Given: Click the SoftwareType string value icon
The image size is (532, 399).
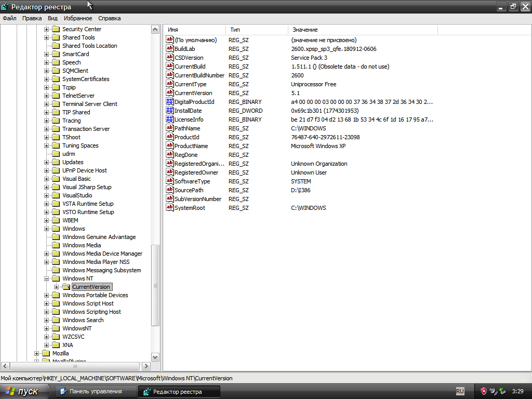Looking at the screenshot, I should pyautogui.click(x=170, y=181).
